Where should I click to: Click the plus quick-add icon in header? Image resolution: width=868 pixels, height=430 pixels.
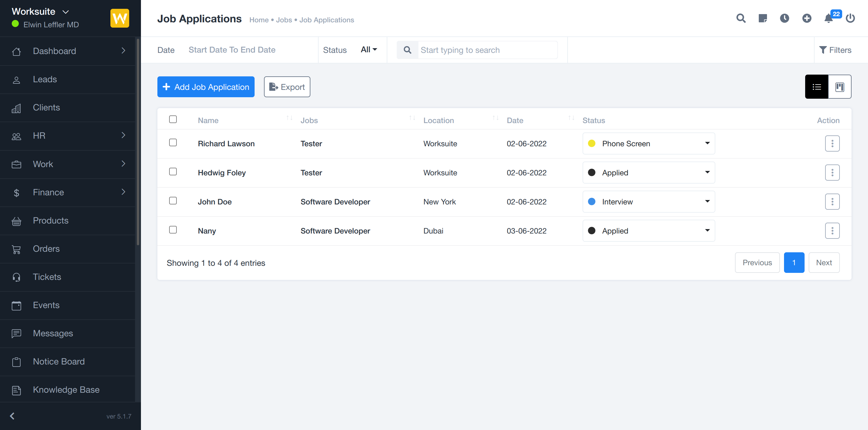tap(807, 18)
